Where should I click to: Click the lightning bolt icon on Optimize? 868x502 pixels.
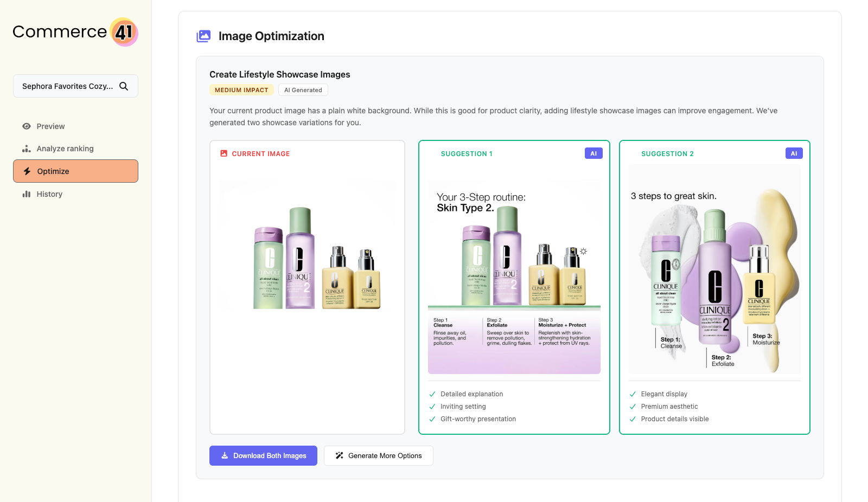pos(26,171)
